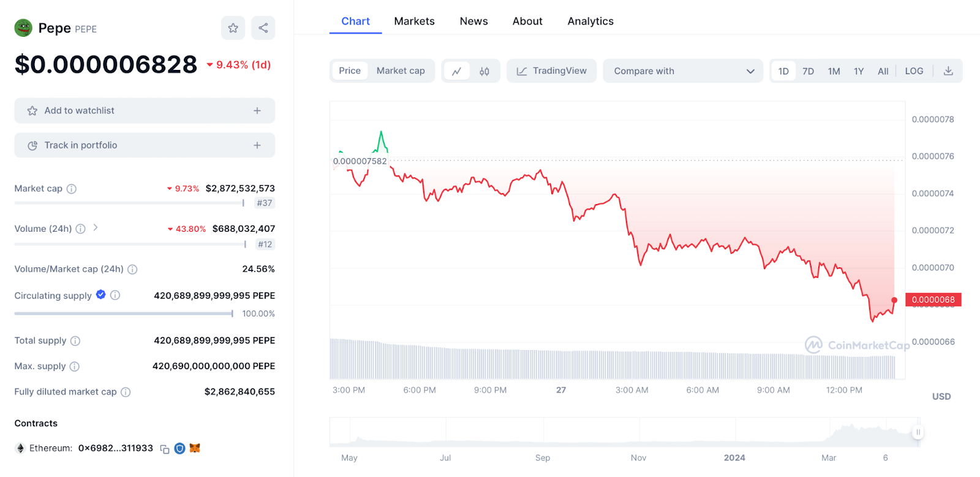
Task: Open Circulating supply info icon
Action: click(115, 296)
